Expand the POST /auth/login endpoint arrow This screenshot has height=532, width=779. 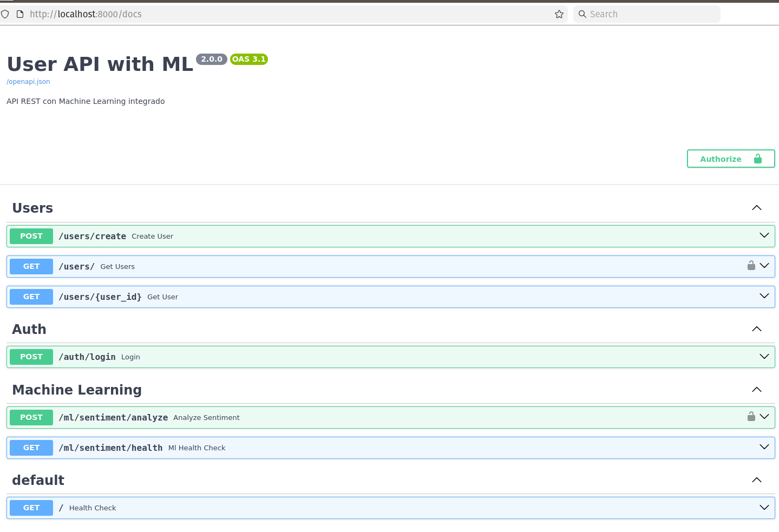(764, 357)
